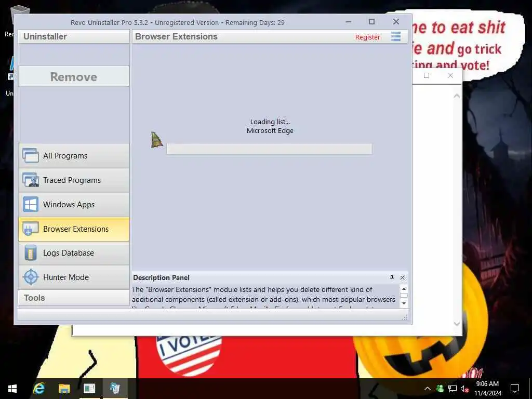
Task: Activate Hunter Mode
Action: (x=74, y=277)
